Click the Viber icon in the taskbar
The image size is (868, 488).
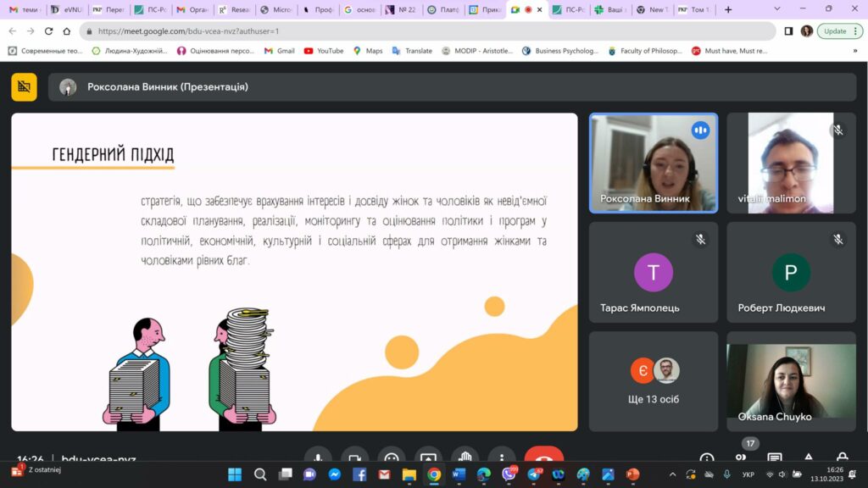(509, 474)
